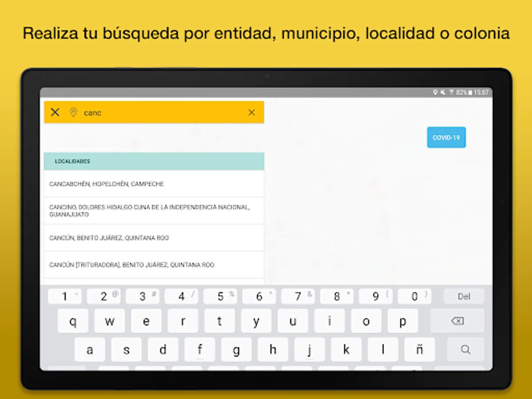The height and width of the screenshot is (399, 532).
Task: Tap the keyboard key 5
Action: (x=220, y=297)
